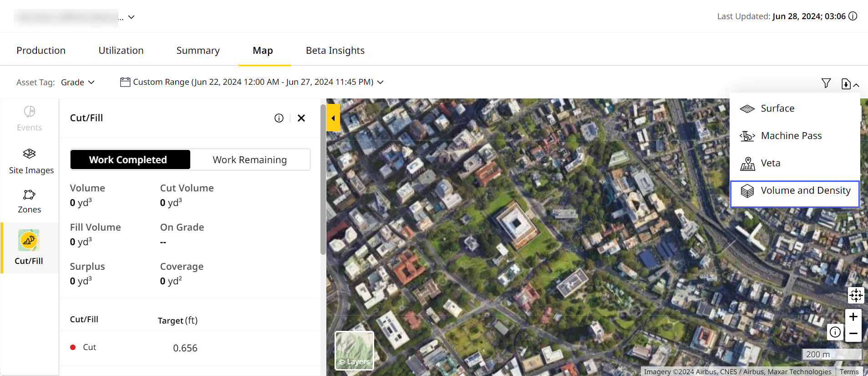
Task: Open the Custom Range date dropdown
Action: [x=252, y=82]
